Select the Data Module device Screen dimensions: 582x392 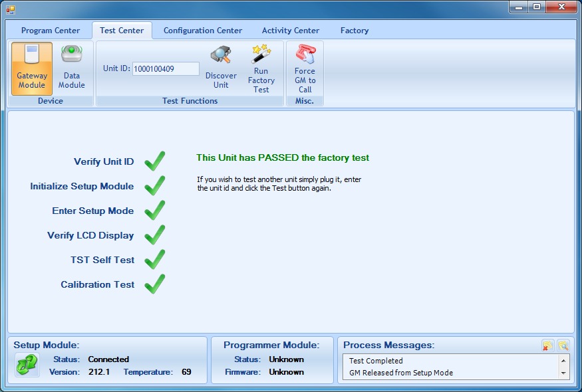72,68
